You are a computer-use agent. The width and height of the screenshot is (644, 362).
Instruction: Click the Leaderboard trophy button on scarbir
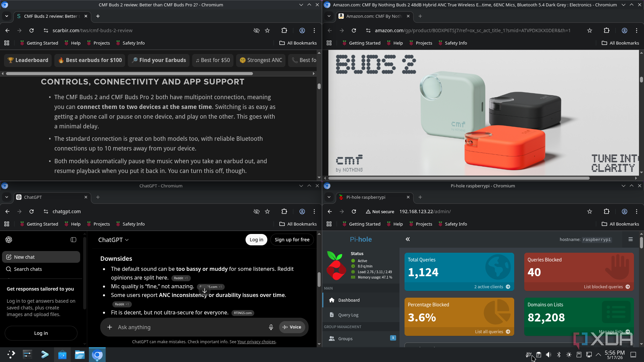(28, 60)
